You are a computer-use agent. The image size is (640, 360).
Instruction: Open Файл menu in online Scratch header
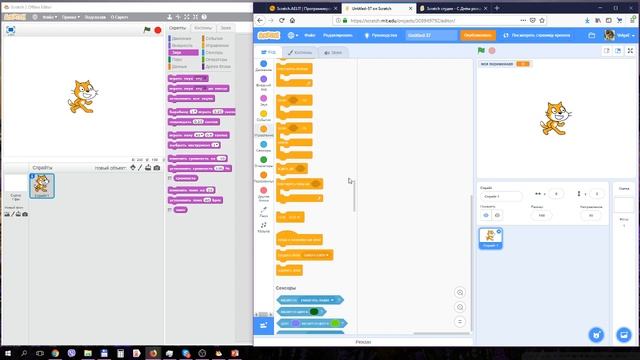click(x=310, y=36)
